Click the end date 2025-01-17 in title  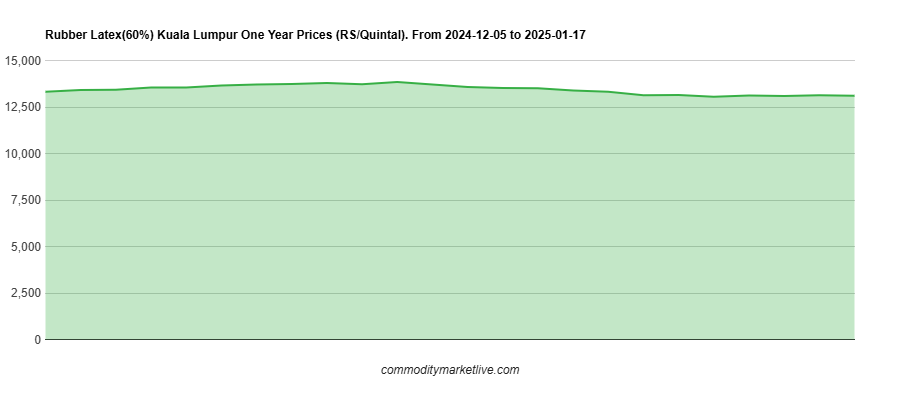click(555, 35)
